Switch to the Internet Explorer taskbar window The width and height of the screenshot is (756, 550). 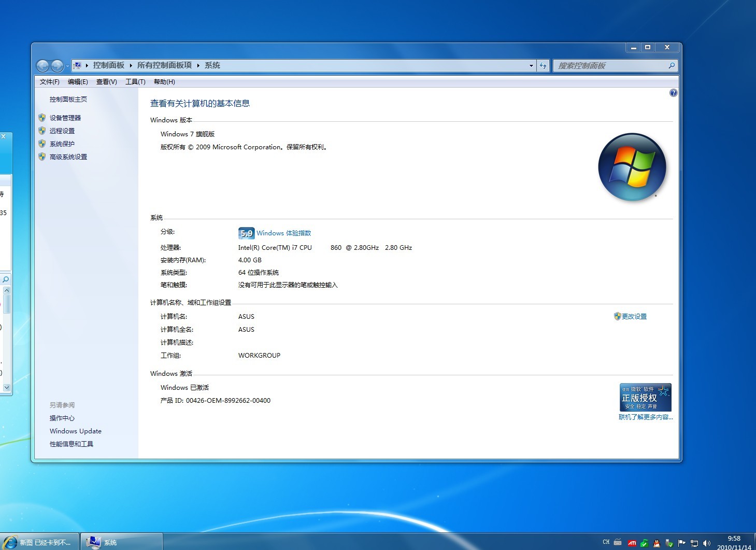click(39, 542)
